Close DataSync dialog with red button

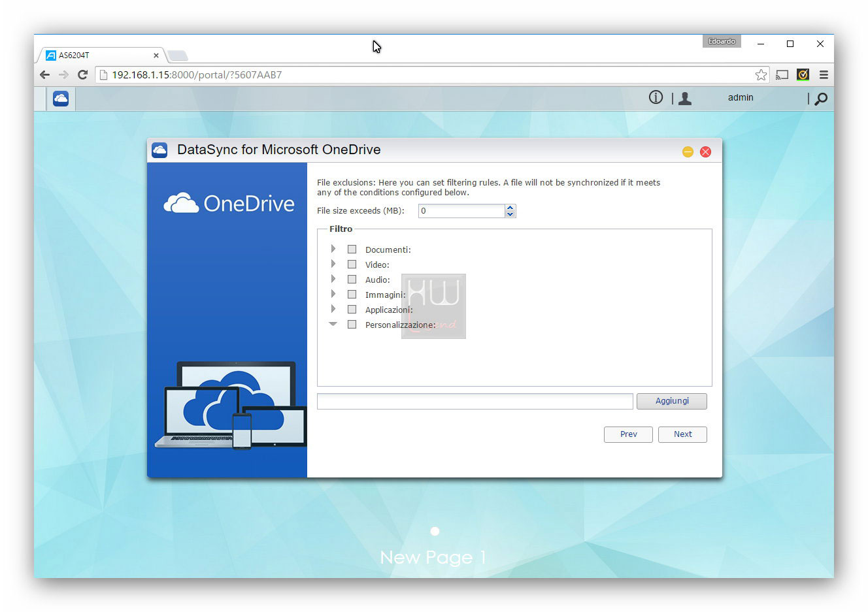(706, 152)
